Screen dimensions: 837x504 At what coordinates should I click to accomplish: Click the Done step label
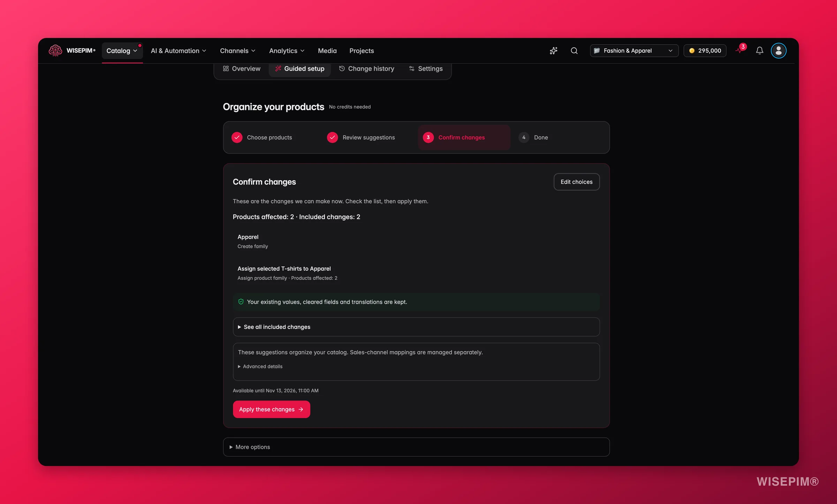pyautogui.click(x=541, y=137)
